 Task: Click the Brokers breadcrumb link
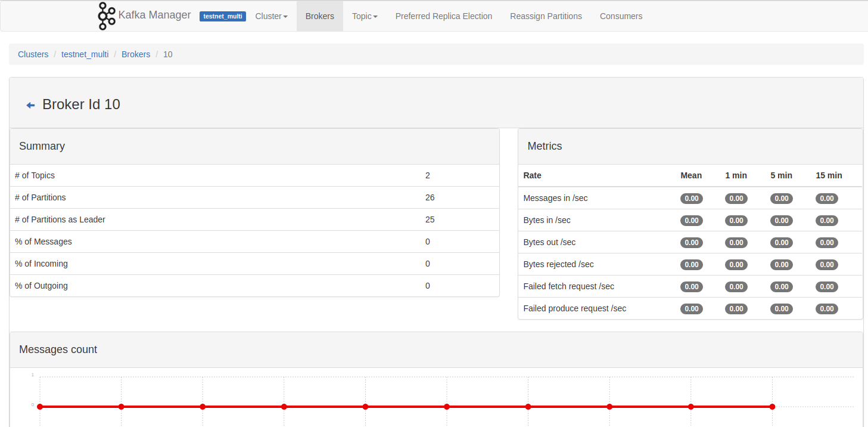pyautogui.click(x=136, y=54)
